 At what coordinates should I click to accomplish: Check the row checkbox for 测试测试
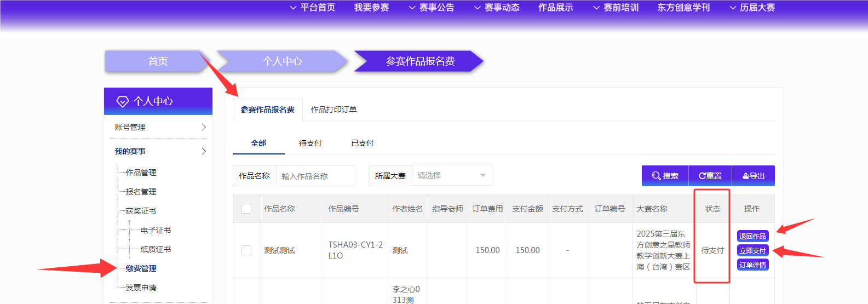click(x=246, y=250)
